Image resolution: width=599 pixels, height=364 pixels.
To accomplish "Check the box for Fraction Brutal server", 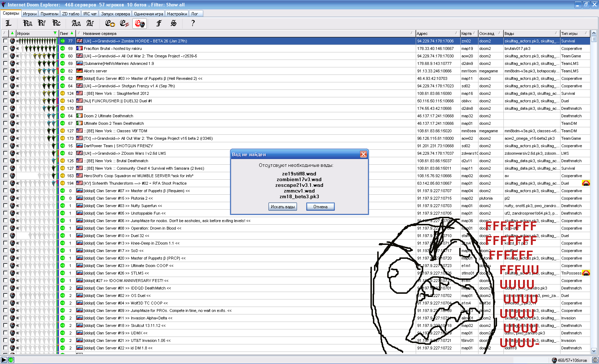I will tap(5, 48).
